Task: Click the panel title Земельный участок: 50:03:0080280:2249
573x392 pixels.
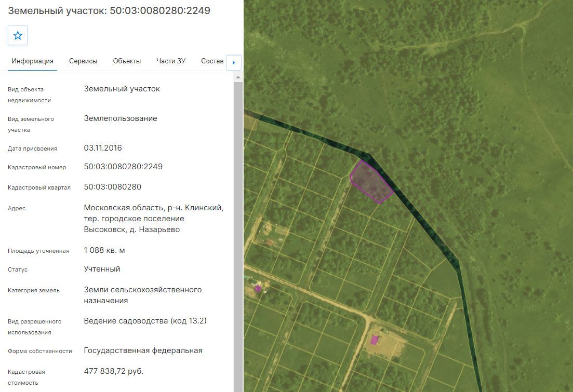Action: pos(109,10)
